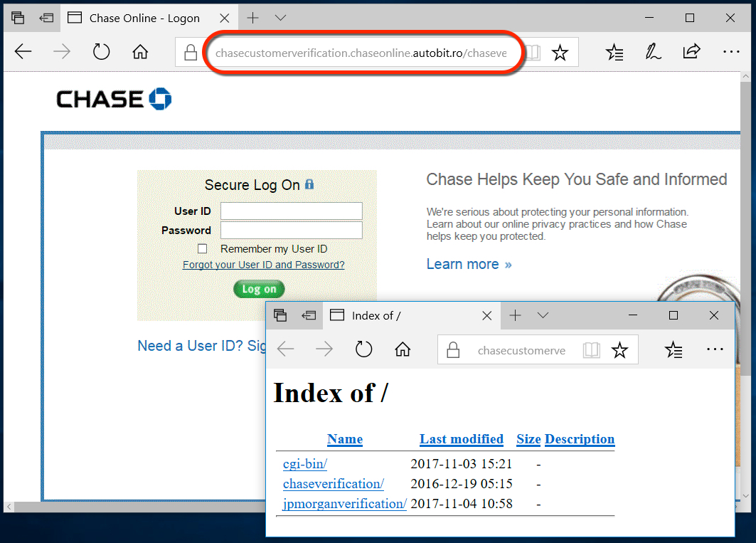Click the horizontal scrollbar left arrow in Chase window
Image resolution: width=756 pixels, height=543 pixels.
pyautogui.click(x=9, y=507)
